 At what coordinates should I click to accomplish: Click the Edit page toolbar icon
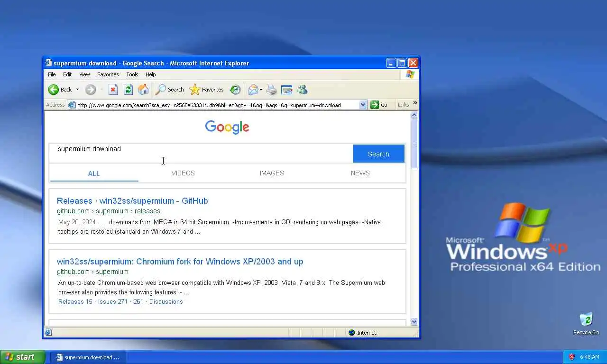click(x=286, y=90)
